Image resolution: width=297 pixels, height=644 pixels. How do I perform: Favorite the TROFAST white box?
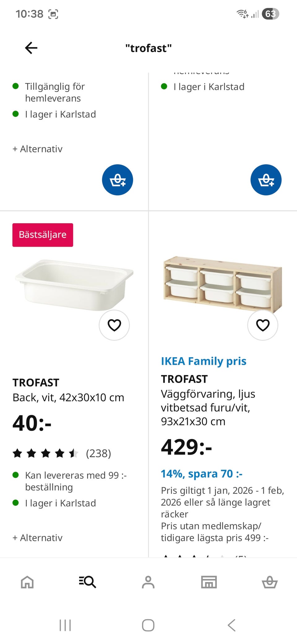[x=114, y=325]
